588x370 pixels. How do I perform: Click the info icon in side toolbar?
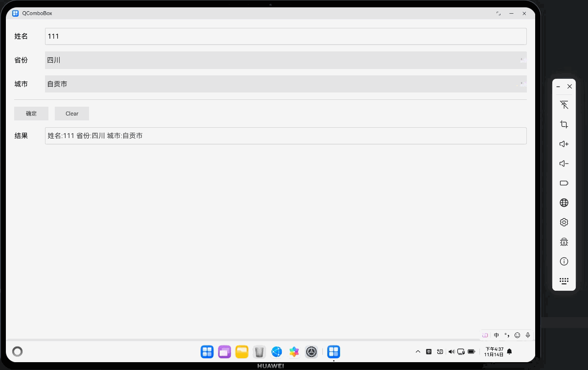[564, 261]
